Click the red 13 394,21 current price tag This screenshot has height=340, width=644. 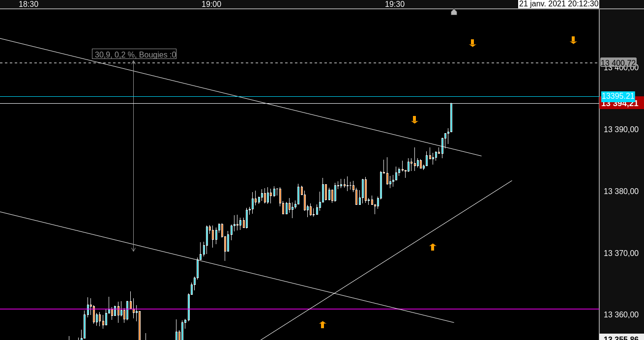tap(621, 104)
